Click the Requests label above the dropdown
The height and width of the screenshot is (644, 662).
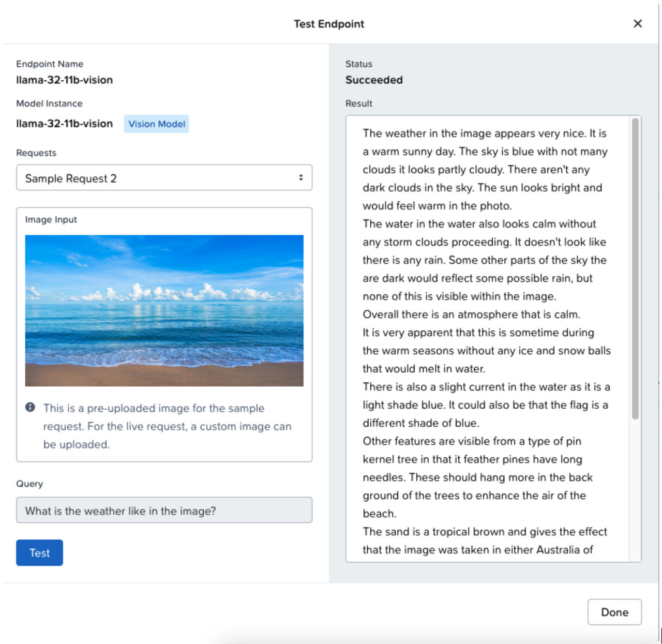point(36,153)
